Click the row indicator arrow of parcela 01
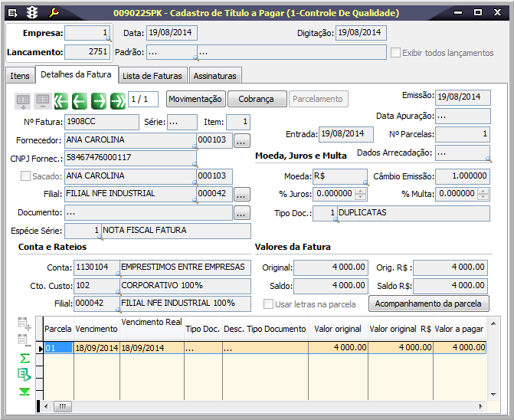Image resolution: width=514 pixels, height=420 pixels. 40,348
